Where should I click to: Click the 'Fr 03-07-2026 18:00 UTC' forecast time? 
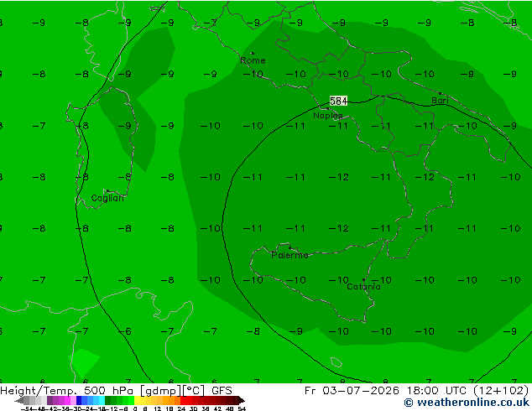click(387, 391)
